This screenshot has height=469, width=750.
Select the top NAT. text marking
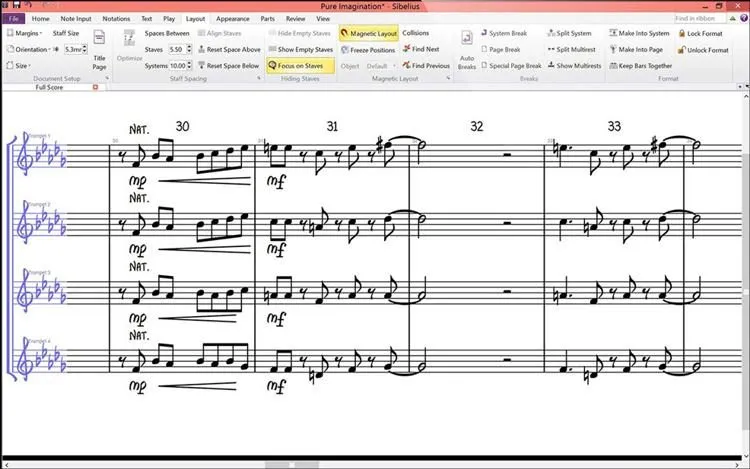[x=139, y=130]
